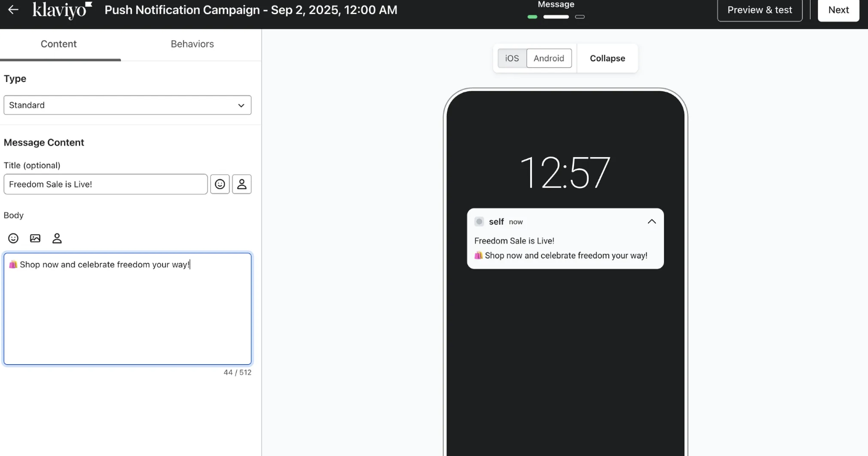Add personalization to the Title field
The width and height of the screenshot is (868, 456).
coord(242,184)
